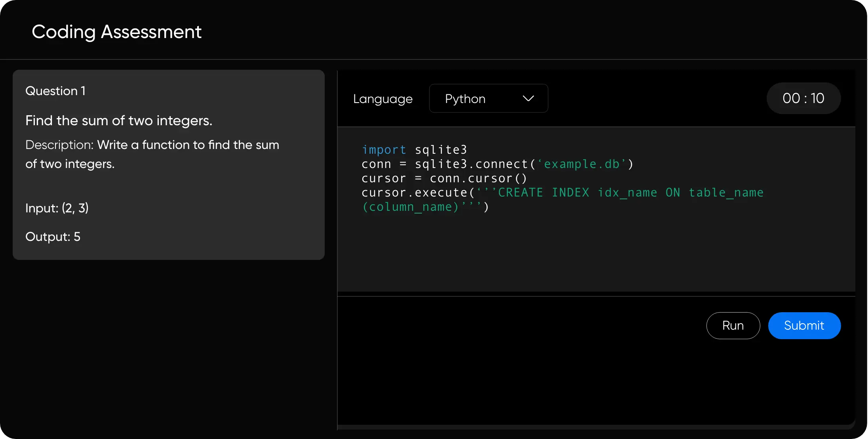Click the Description paragraph text
This screenshot has height=439, width=868.
tap(152, 154)
